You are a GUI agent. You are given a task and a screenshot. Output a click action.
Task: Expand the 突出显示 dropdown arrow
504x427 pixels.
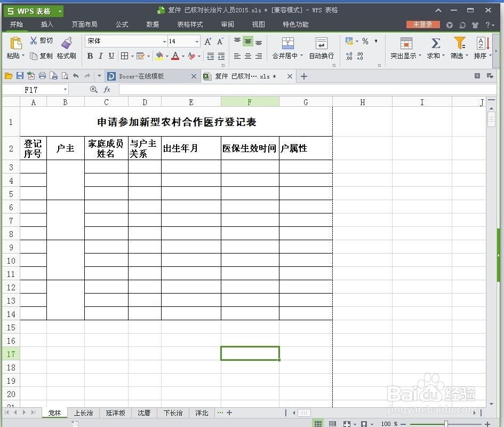(420, 56)
